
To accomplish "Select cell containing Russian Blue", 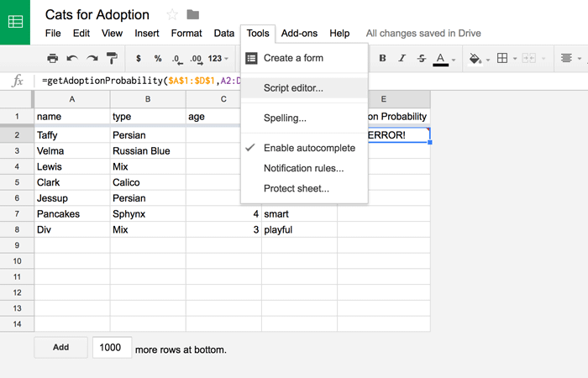I will tap(148, 150).
